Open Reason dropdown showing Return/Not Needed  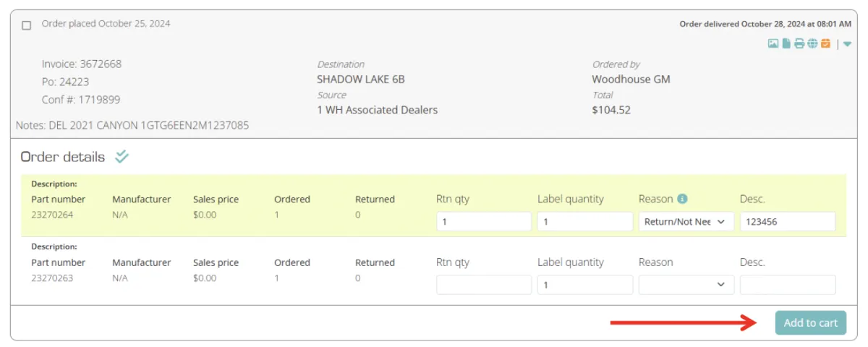686,222
